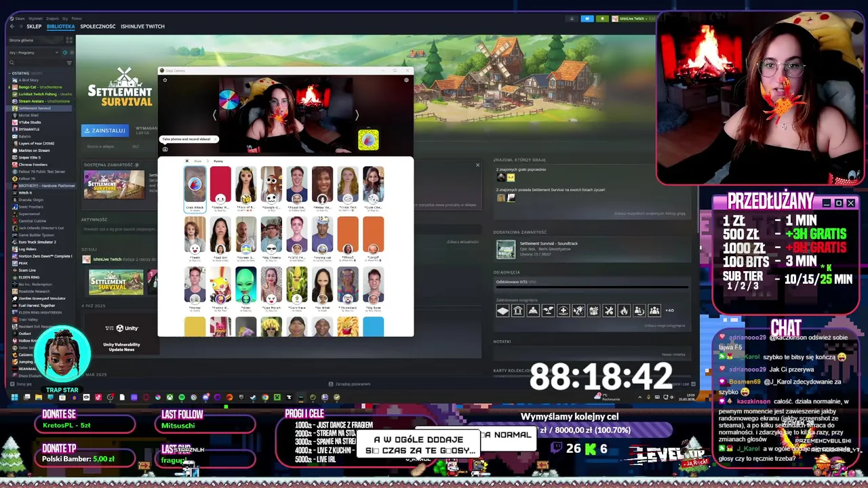
Task: Toggle the library grid collections view icon
Action: [x=70, y=40]
